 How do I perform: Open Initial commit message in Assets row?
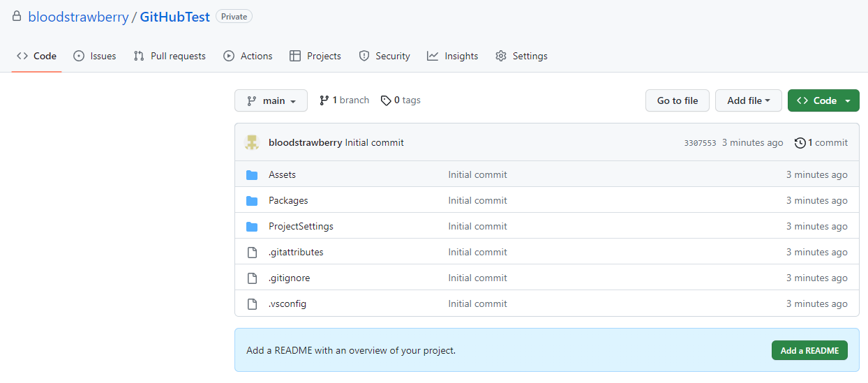pos(478,174)
